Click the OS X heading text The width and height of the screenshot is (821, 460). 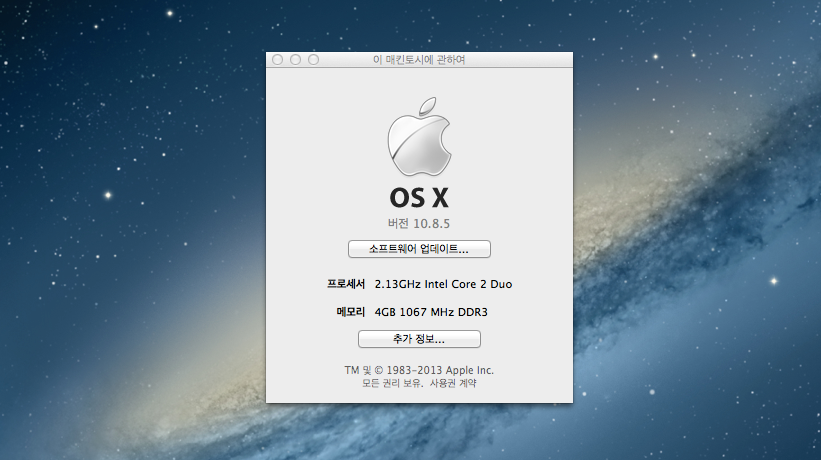coord(419,197)
